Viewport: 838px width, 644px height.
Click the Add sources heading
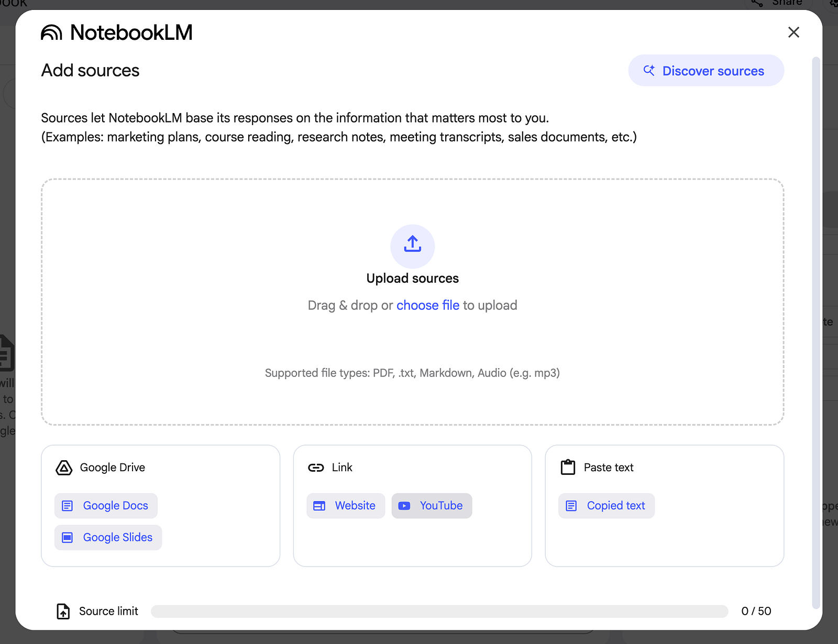pos(91,71)
